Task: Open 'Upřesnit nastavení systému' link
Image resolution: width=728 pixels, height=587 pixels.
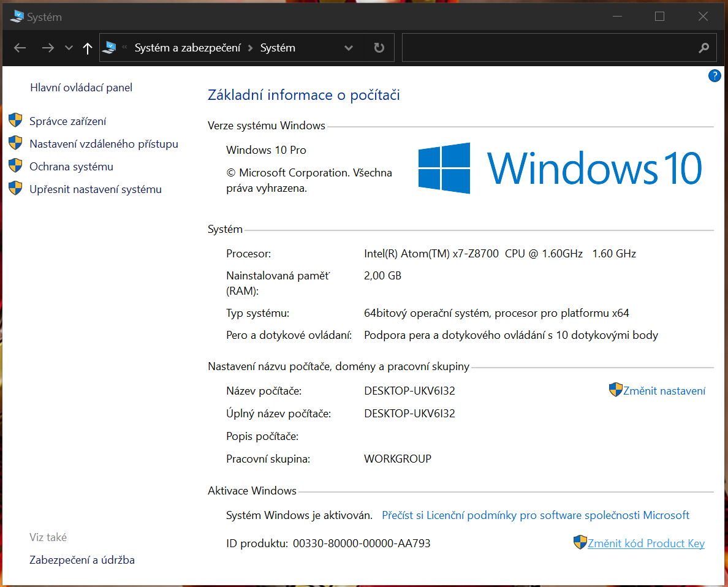Action: coord(96,189)
